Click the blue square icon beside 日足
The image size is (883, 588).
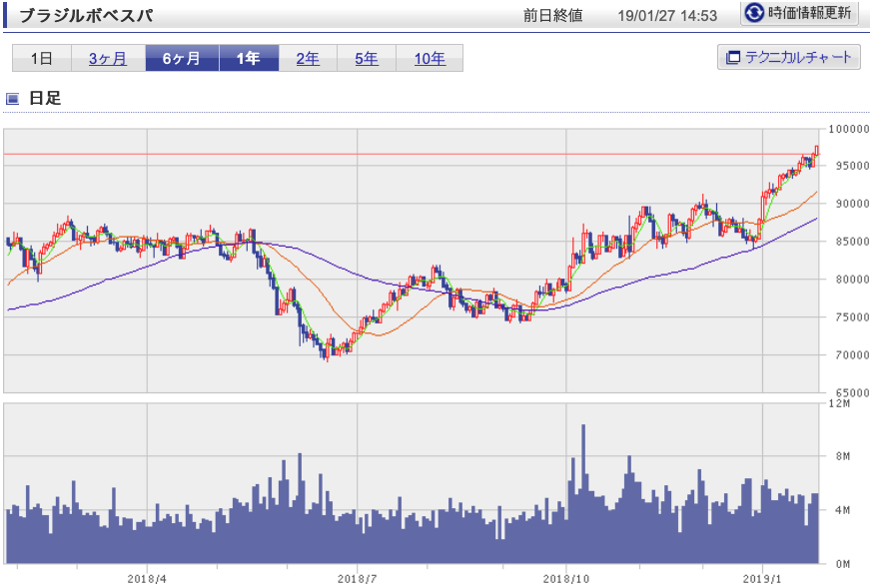(x=13, y=98)
